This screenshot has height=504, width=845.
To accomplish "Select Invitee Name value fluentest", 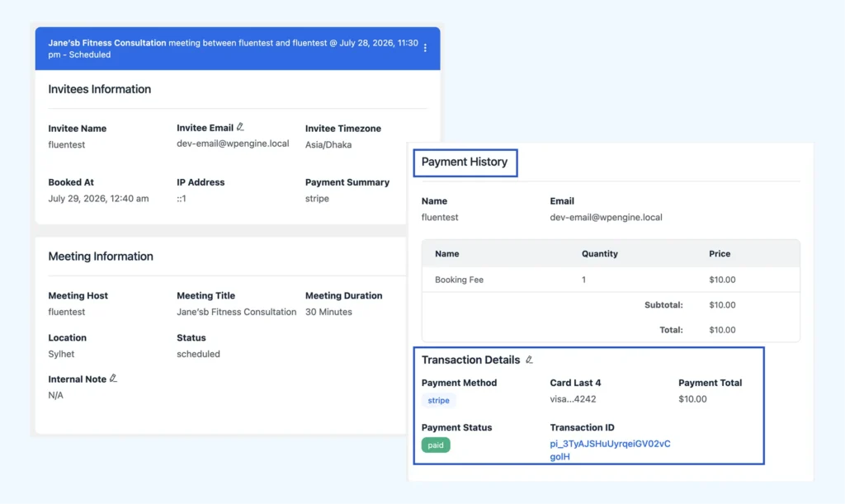I will (66, 144).
